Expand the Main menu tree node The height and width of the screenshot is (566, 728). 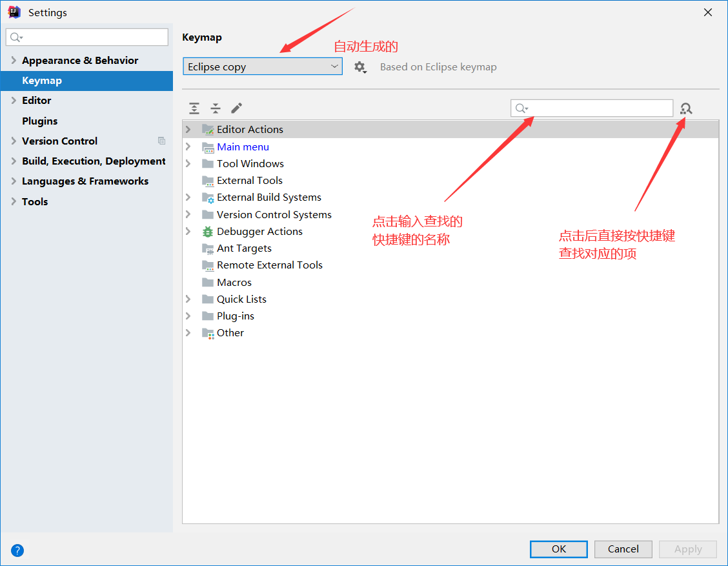[188, 147]
